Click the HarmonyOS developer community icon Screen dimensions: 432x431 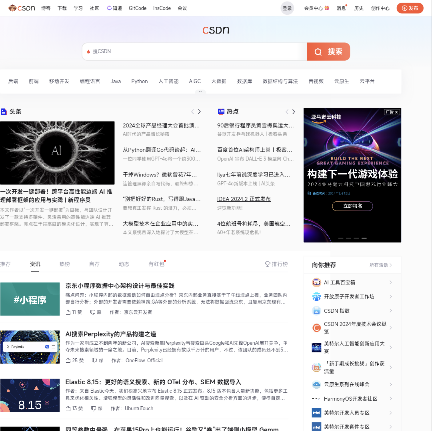coord(316,399)
